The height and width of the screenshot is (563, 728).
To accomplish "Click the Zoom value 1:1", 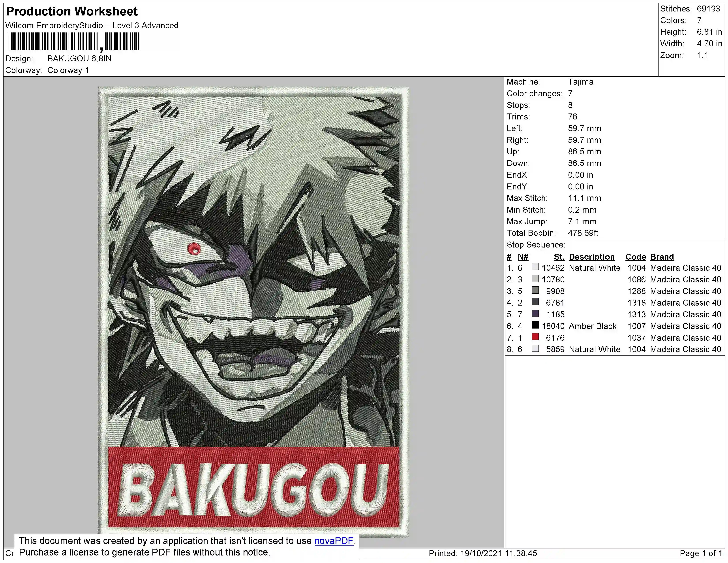I will click(703, 55).
